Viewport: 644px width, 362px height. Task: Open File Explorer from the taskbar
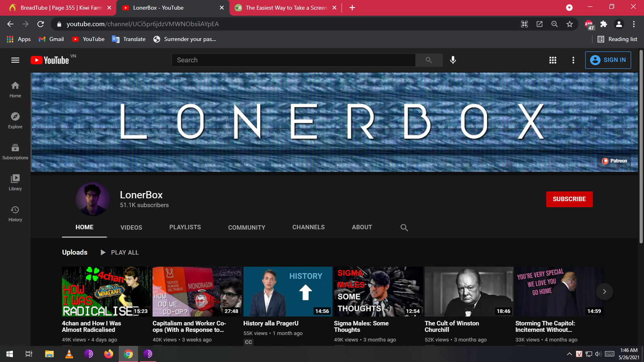click(x=49, y=354)
